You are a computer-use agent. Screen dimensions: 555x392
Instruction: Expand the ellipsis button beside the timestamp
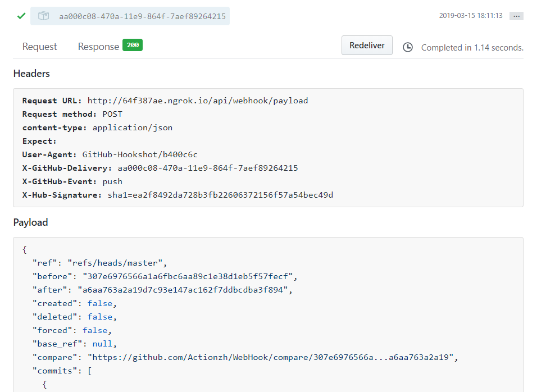point(516,16)
